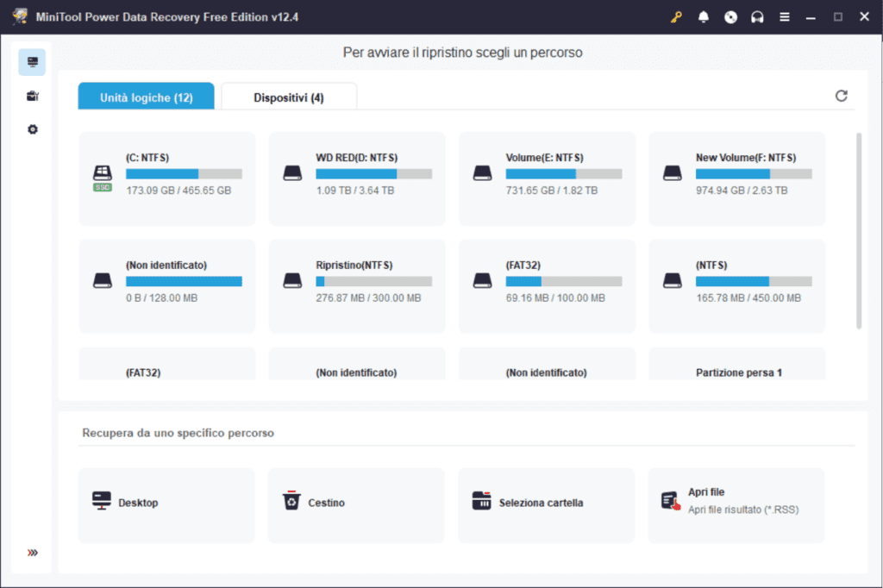View notifications via the bell icon
This screenshot has width=883, height=588.
(703, 16)
